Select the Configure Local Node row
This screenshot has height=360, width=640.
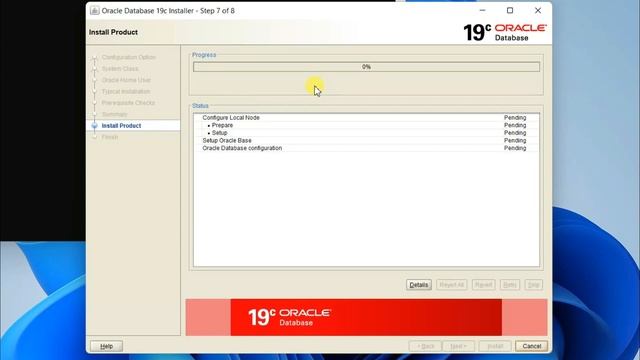tap(366, 118)
